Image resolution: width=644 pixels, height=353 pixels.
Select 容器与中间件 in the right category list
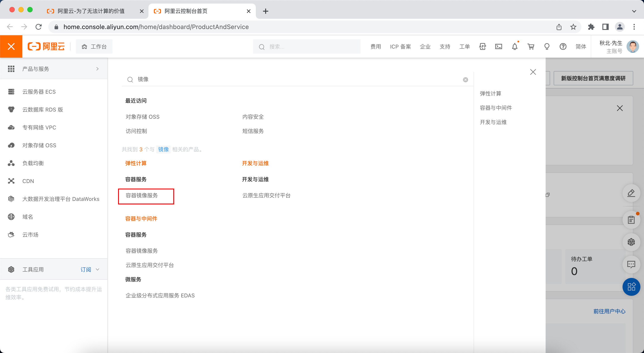496,108
